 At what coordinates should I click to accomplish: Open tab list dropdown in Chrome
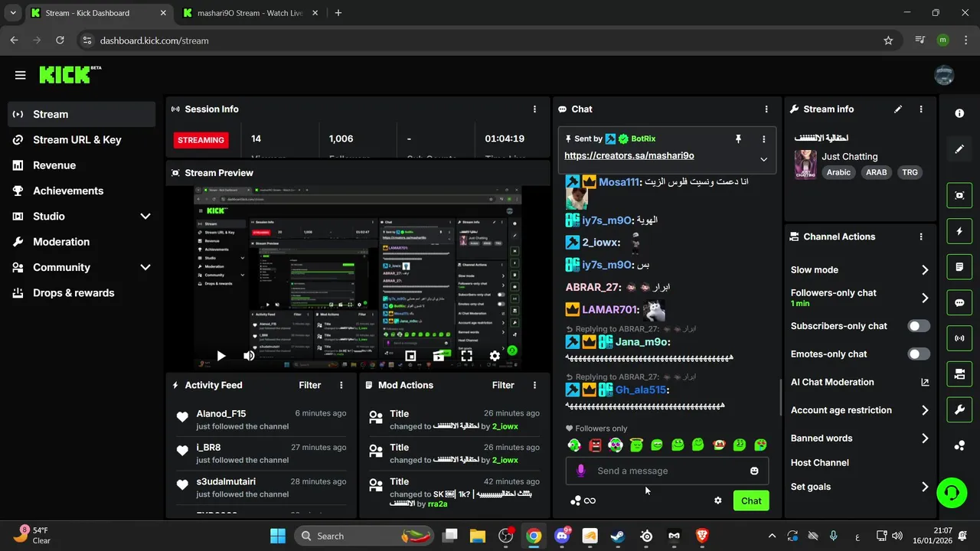tap(13, 13)
